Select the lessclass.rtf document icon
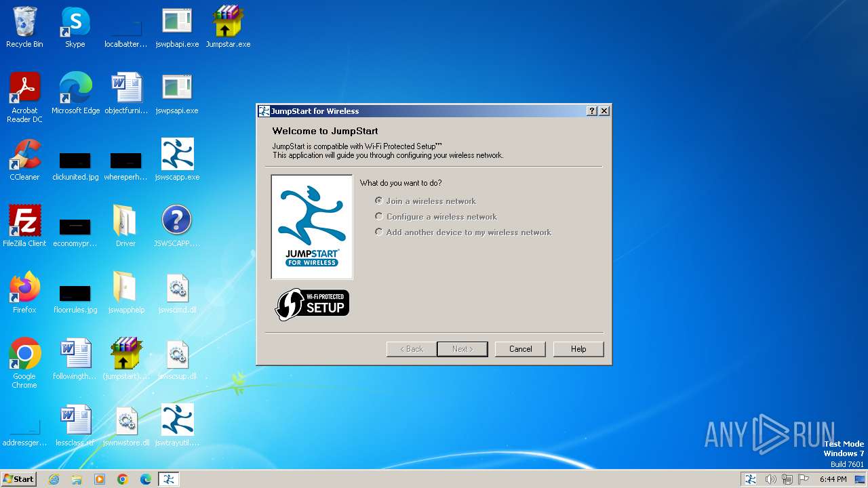 (75, 426)
